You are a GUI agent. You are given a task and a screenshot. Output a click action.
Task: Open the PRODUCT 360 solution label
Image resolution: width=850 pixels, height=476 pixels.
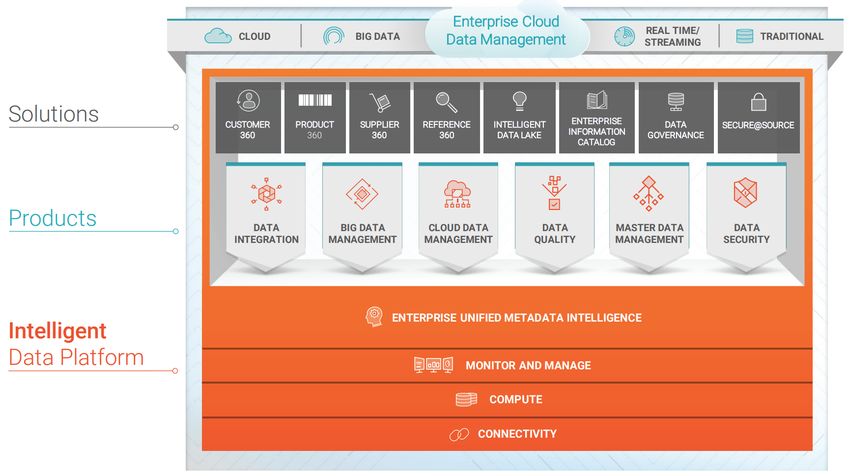click(314, 130)
